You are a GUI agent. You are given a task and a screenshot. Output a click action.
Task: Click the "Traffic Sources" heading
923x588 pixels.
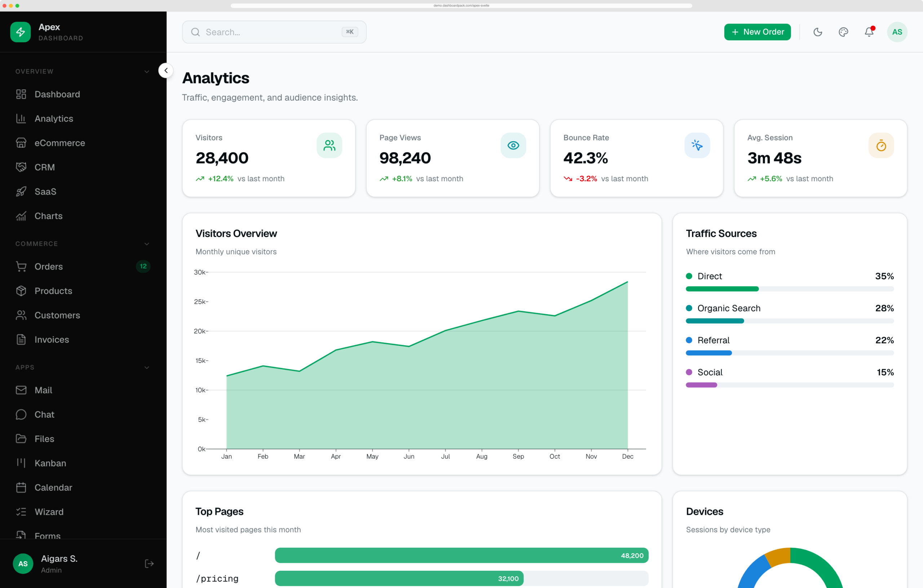(721, 234)
